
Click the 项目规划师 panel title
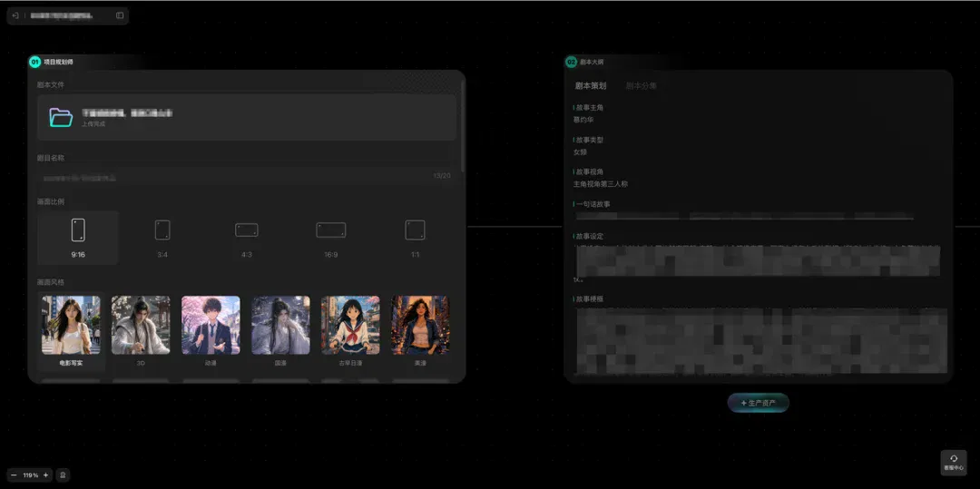pos(58,62)
